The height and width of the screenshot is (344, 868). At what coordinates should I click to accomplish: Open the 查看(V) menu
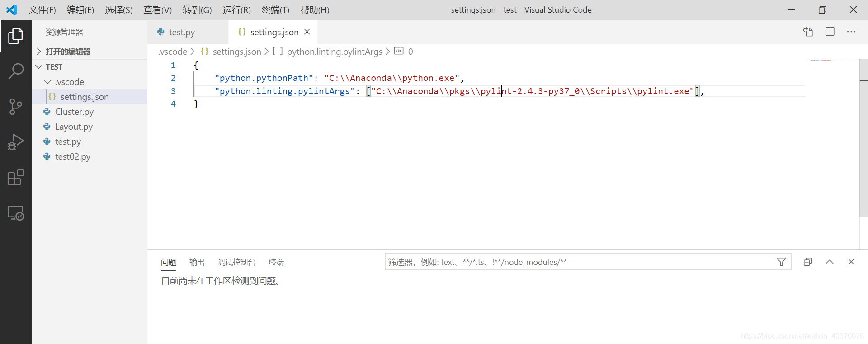coord(158,10)
